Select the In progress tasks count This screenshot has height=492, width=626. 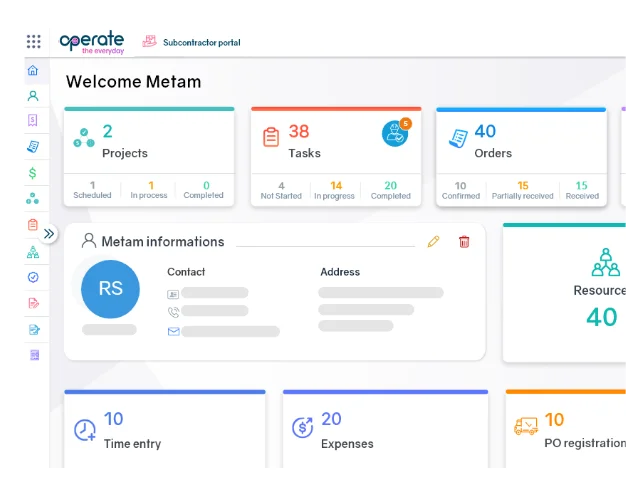tap(335, 190)
